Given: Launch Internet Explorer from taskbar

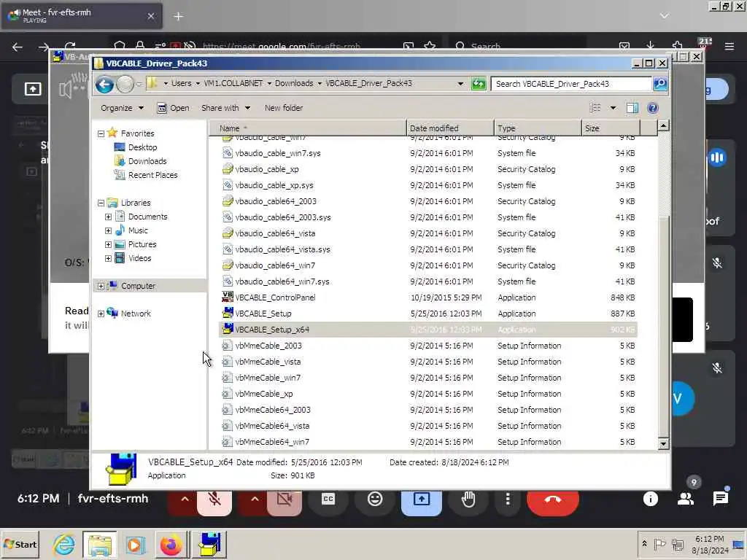Looking at the screenshot, I should (64, 544).
